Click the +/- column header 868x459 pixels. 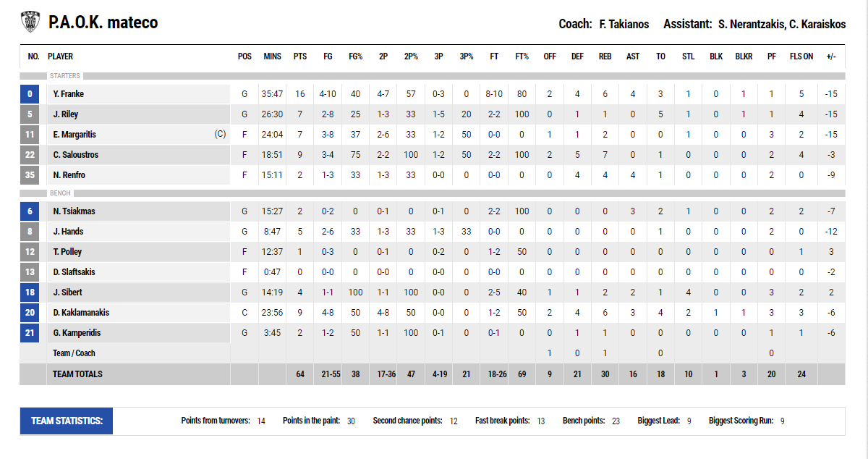(831, 56)
